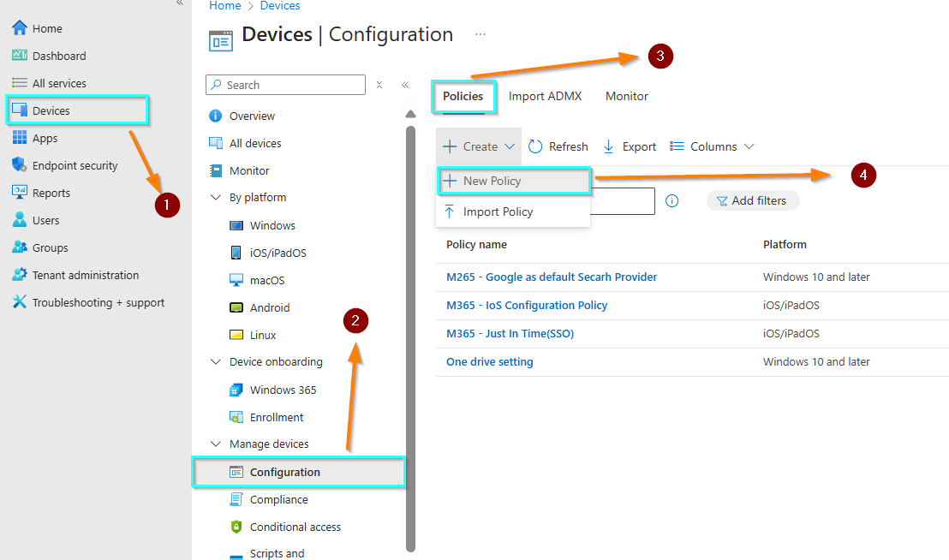Switch to the Monitor tab
Viewport: 949px width, 560px height.
coord(626,96)
